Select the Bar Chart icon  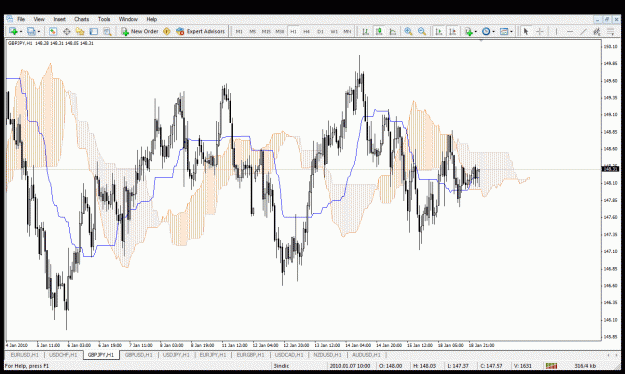[x=365, y=31]
